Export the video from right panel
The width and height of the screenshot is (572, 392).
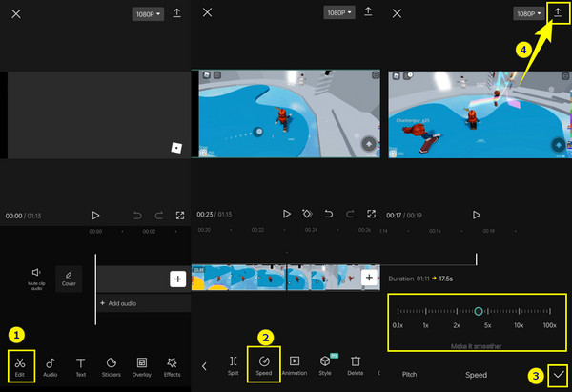558,12
